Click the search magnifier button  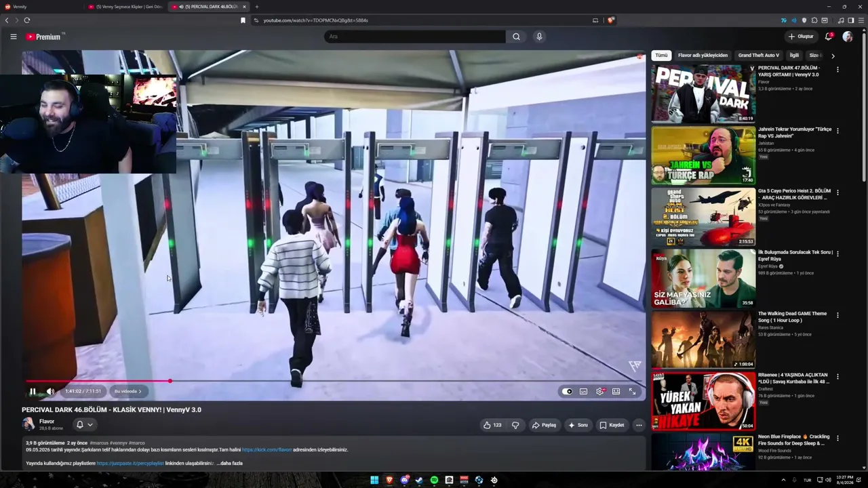coord(516,37)
